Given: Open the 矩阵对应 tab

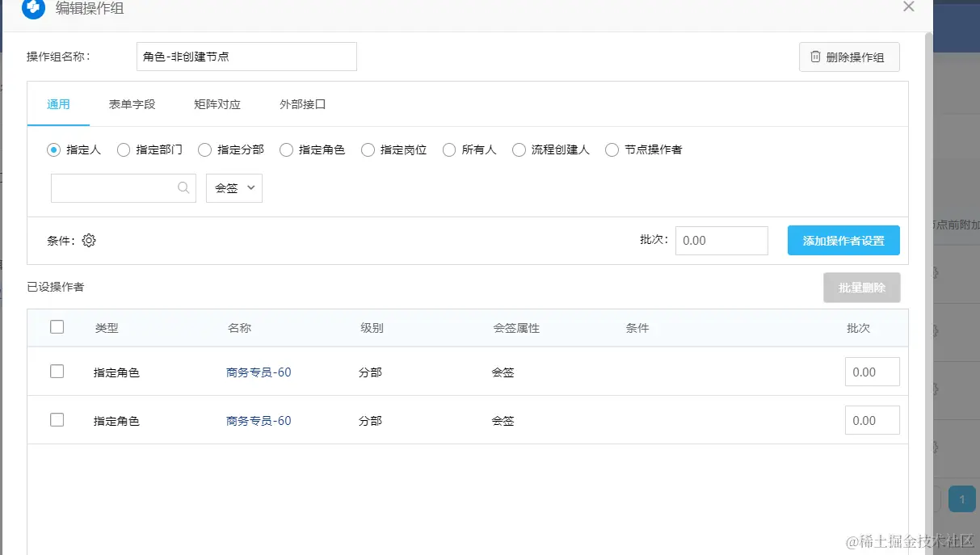Looking at the screenshot, I should coord(217,104).
